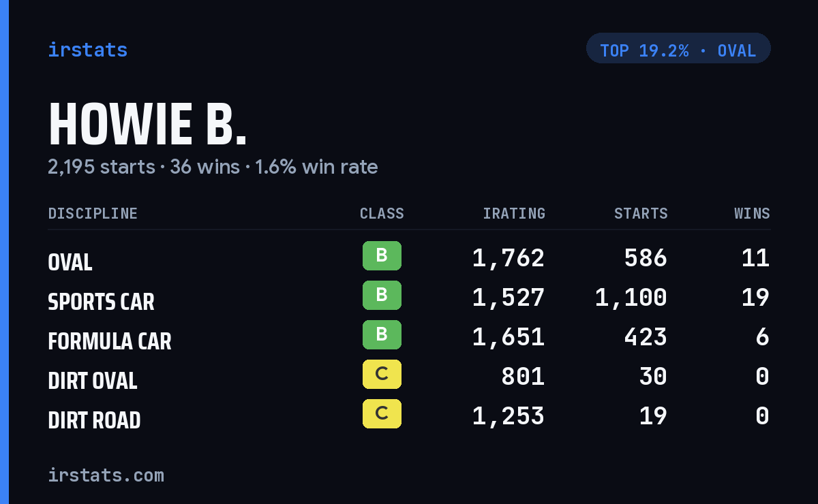This screenshot has height=504, width=818.
Task: Click the Howie B. driver name
Action: (147, 125)
